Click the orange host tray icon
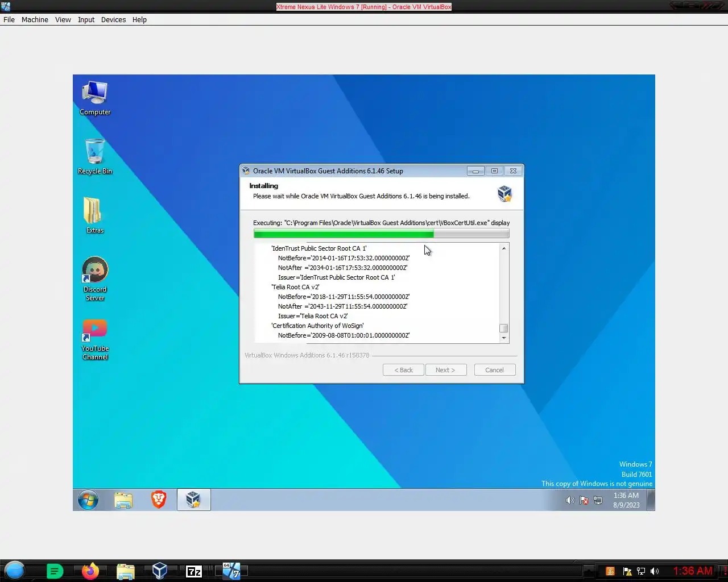The height and width of the screenshot is (582, 728). pyautogui.click(x=610, y=571)
